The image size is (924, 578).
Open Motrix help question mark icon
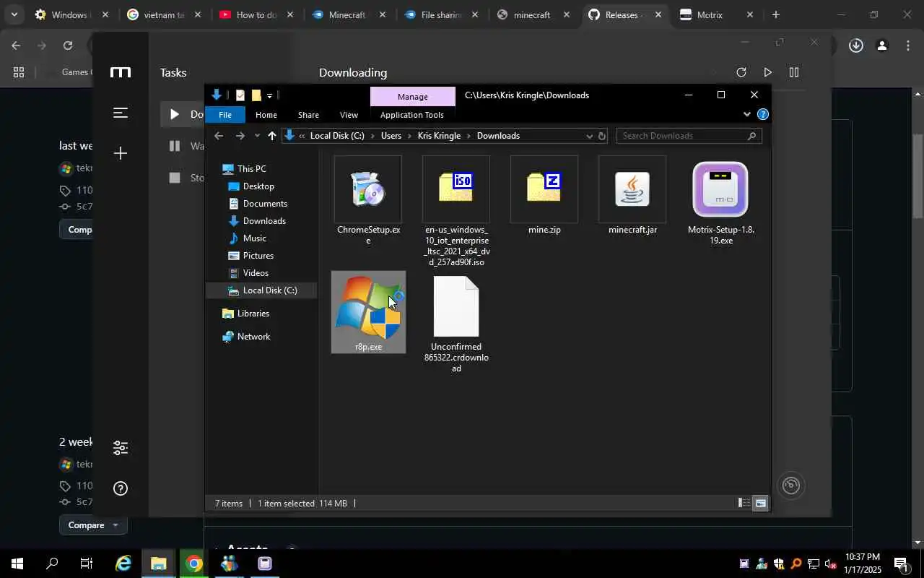coord(121,488)
